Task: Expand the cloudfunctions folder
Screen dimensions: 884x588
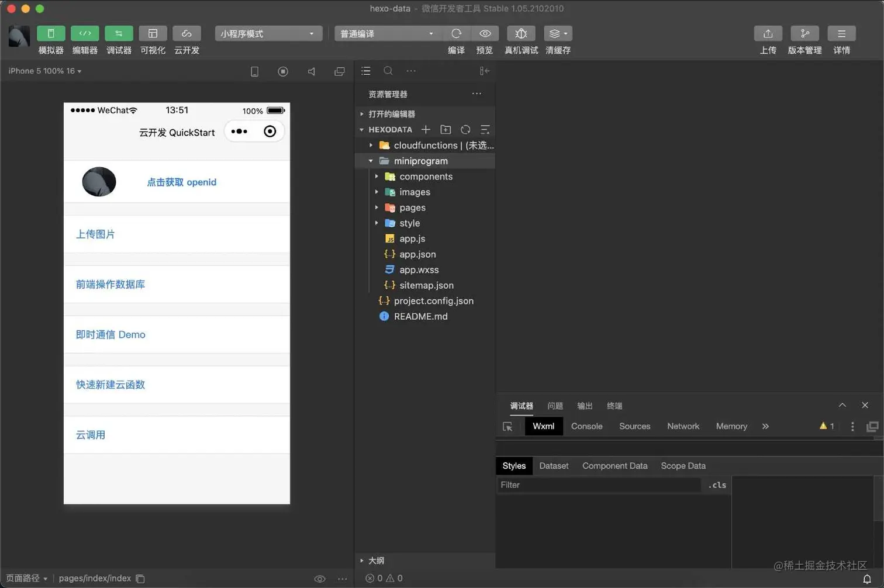Action: tap(425, 145)
